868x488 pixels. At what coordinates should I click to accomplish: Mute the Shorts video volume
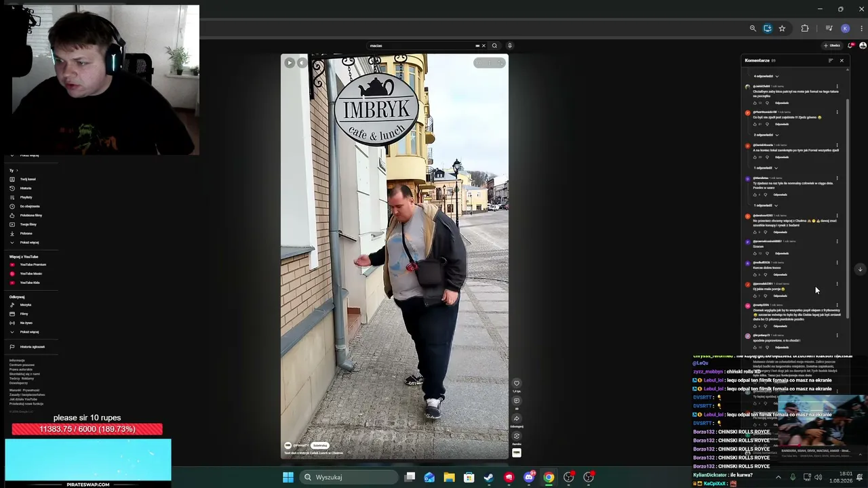coord(302,62)
